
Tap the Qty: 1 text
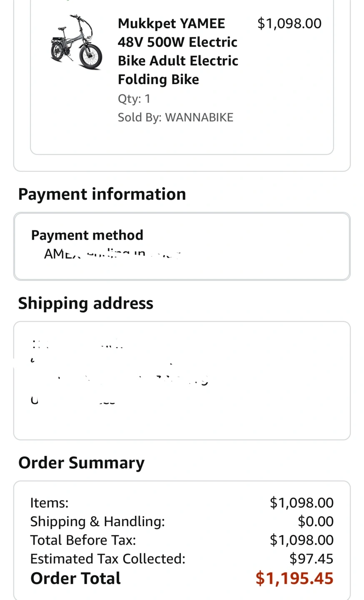[134, 99]
